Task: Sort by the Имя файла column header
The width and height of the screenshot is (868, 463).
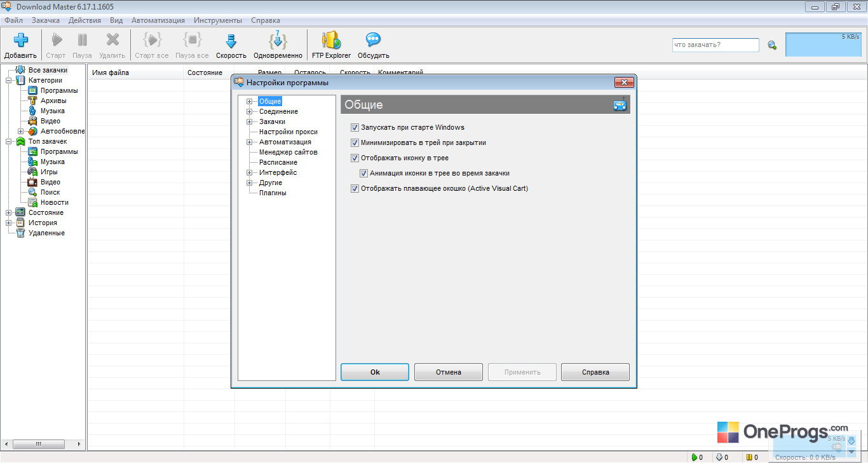Action: point(135,73)
